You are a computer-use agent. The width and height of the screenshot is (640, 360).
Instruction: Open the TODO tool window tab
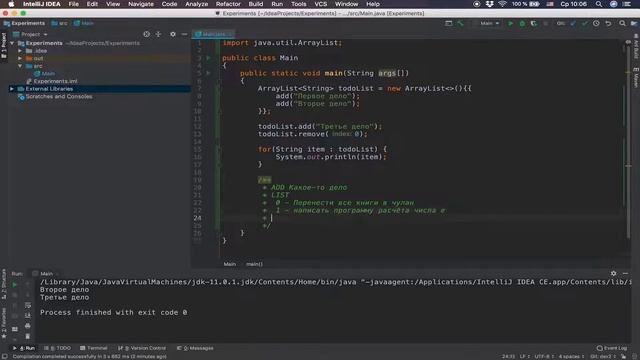pos(58,348)
